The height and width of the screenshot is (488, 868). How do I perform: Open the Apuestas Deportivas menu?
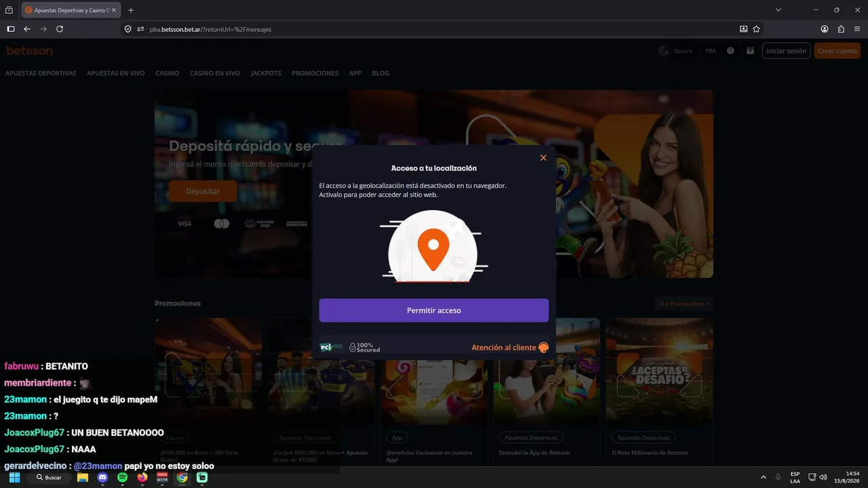[41, 73]
